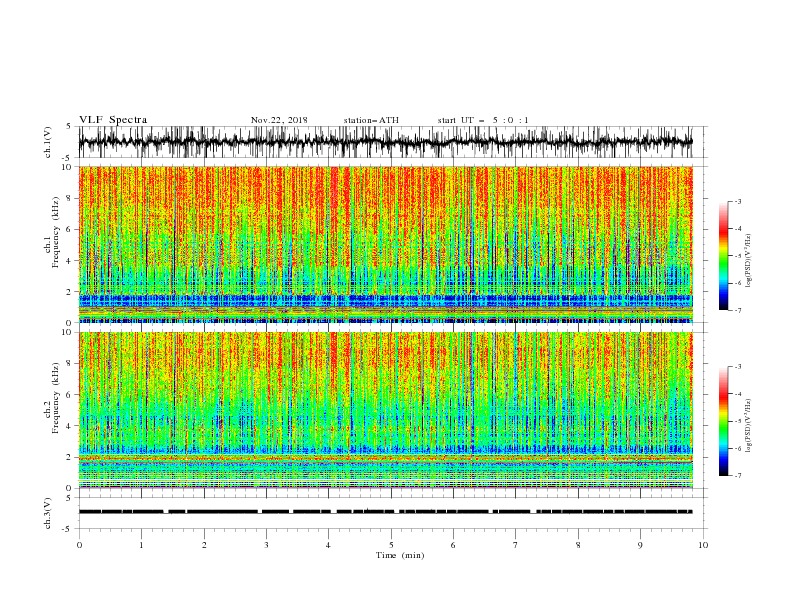Click the '-3' label on ch.1 color bar
This screenshot has height=612, width=792.
738,201
